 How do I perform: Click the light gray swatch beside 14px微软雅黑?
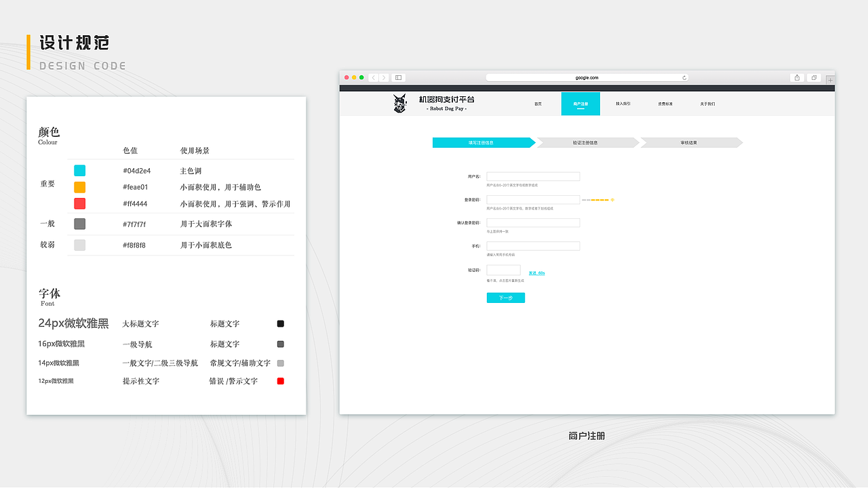click(x=281, y=363)
